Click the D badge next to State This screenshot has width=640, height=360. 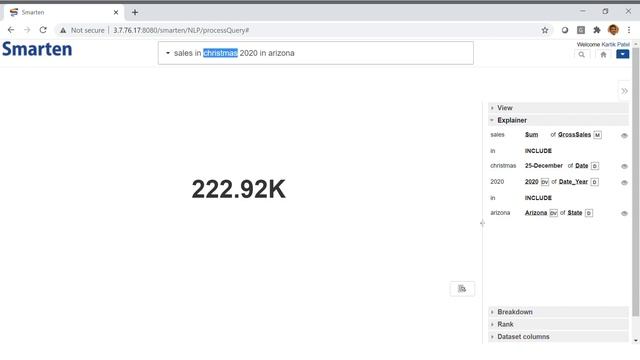pyautogui.click(x=589, y=213)
